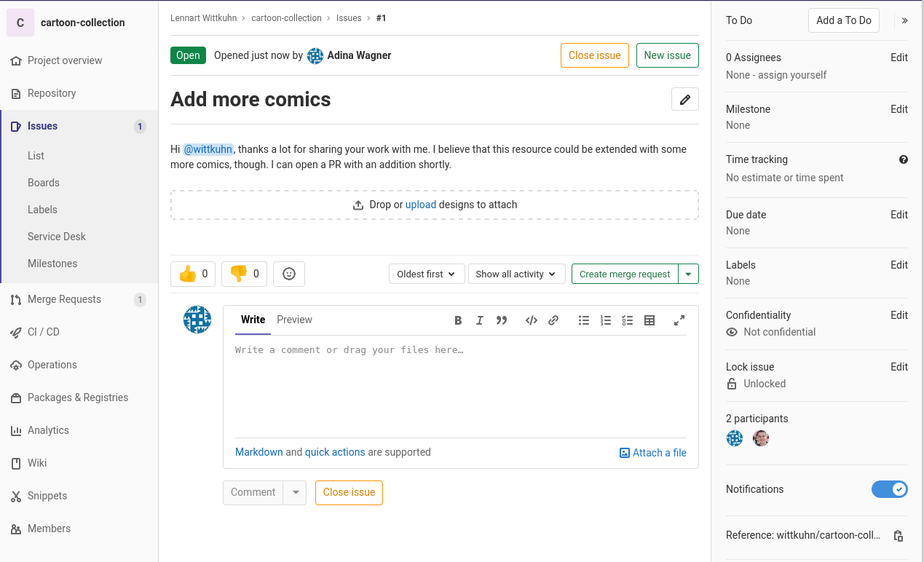The height and width of the screenshot is (562, 924).
Task: Edit the issue Labels
Action: [899, 265]
